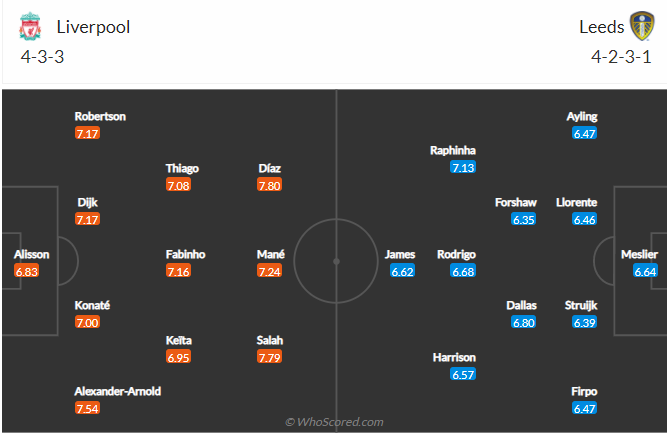The image size is (667, 433).
Task: Click Alisson's 6.83 rating badge
Action: pyautogui.click(x=26, y=271)
